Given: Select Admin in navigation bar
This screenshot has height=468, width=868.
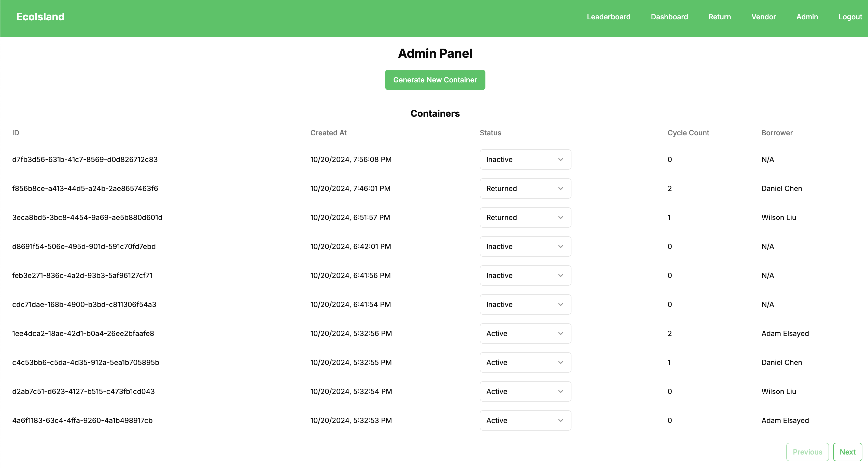Looking at the screenshot, I should (x=807, y=17).
